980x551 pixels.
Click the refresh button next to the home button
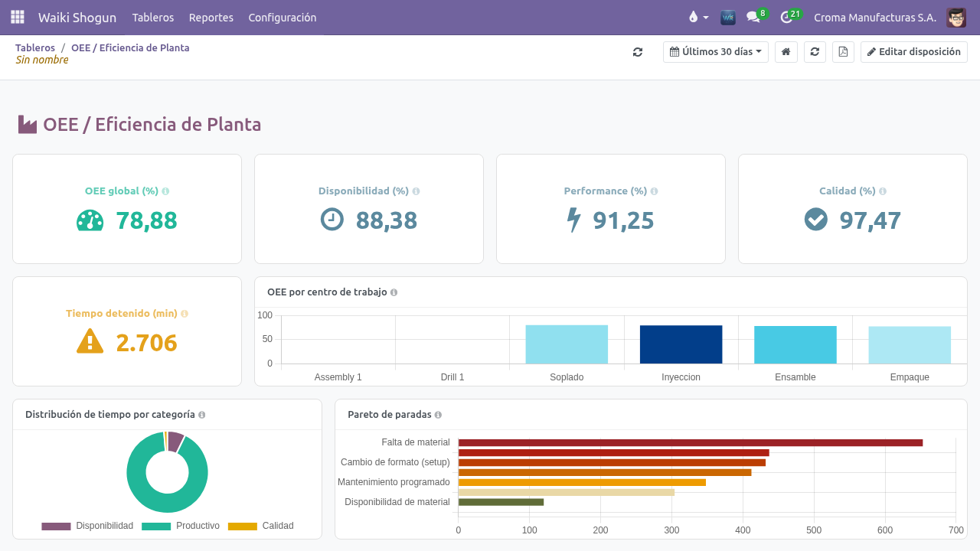pos(815,52)
